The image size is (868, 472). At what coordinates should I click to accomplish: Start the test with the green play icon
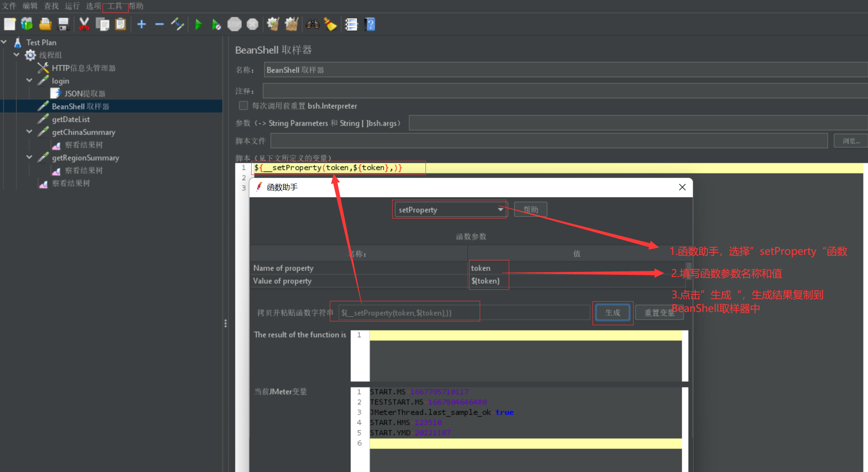click(x=198, y=24)
